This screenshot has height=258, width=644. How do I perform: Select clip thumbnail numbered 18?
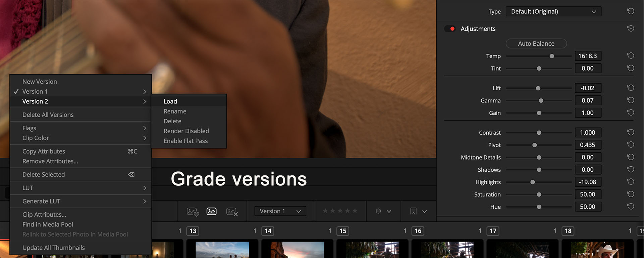[597, 250]
